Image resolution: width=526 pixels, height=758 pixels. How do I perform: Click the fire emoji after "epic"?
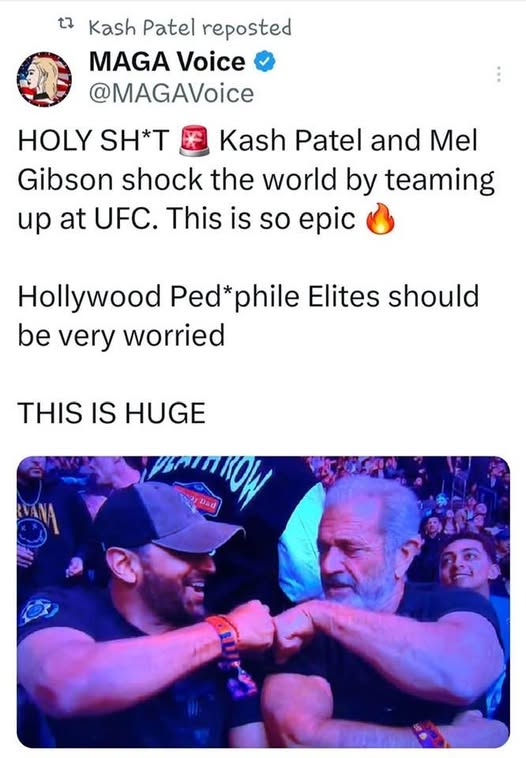(380, 219)
